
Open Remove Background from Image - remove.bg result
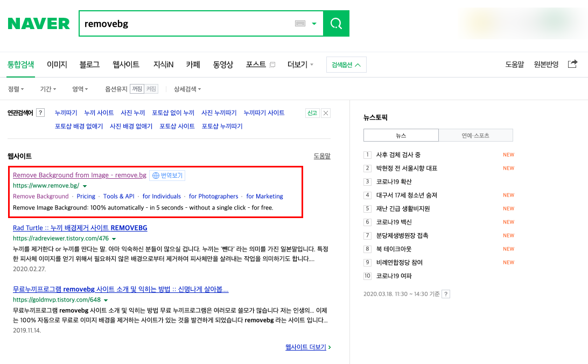click(x=80, y=175)
